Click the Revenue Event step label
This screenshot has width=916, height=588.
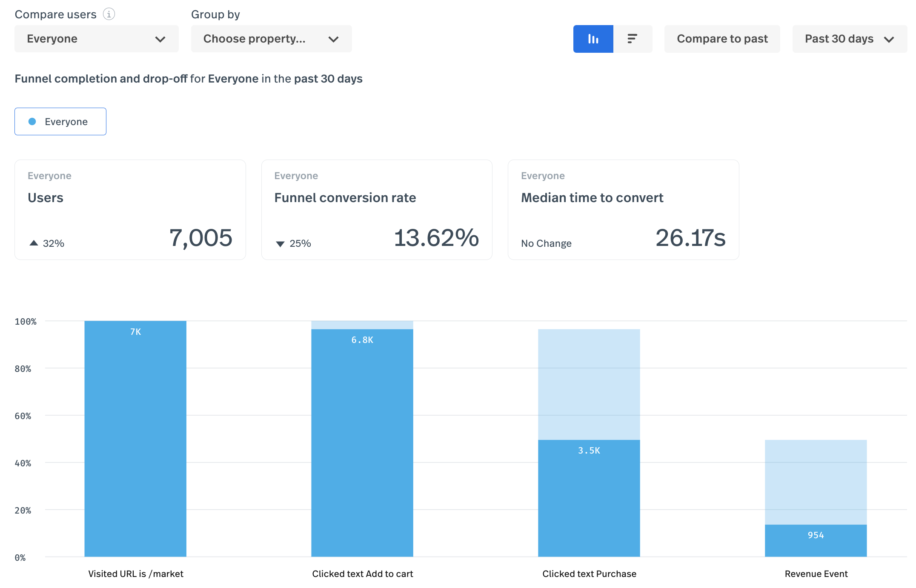click(x=816, y=574)
